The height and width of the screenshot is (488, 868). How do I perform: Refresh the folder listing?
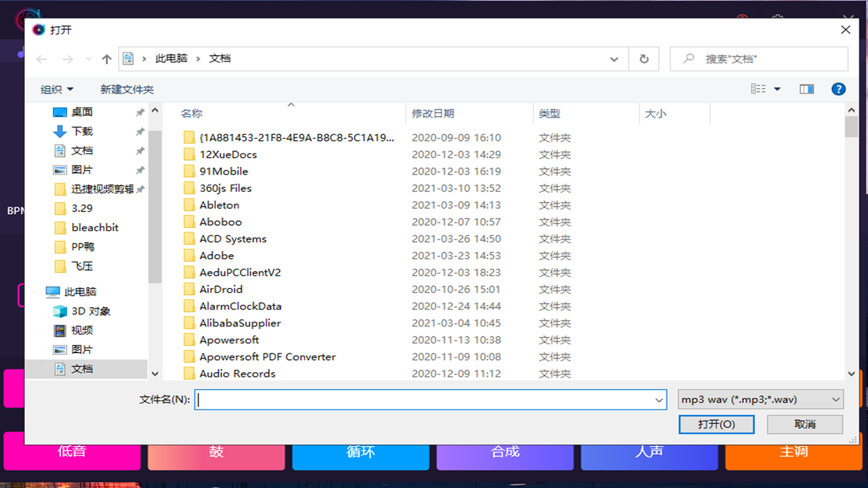pyautogui.click(x=643, y=59)
